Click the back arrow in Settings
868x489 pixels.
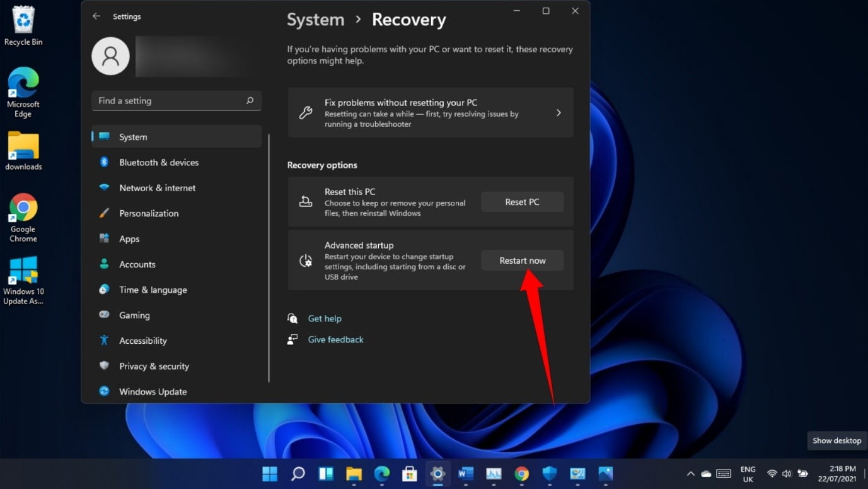96,16
